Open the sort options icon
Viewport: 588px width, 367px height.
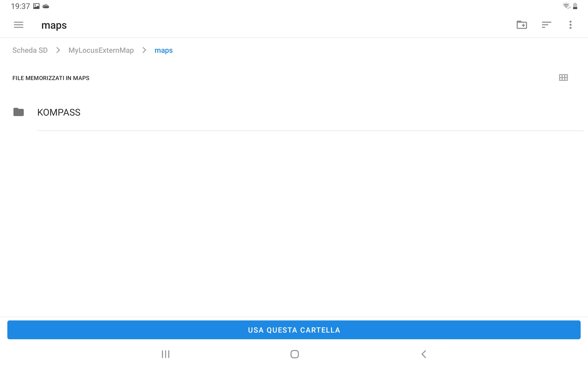pyautogui.click(x=546, y=25)
